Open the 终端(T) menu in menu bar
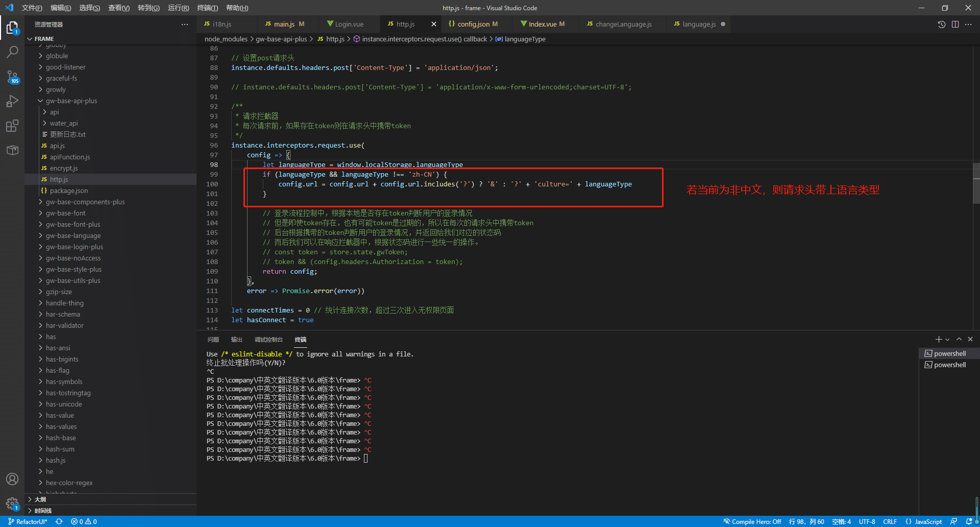The image size is (980, 527). click(207, 8)
